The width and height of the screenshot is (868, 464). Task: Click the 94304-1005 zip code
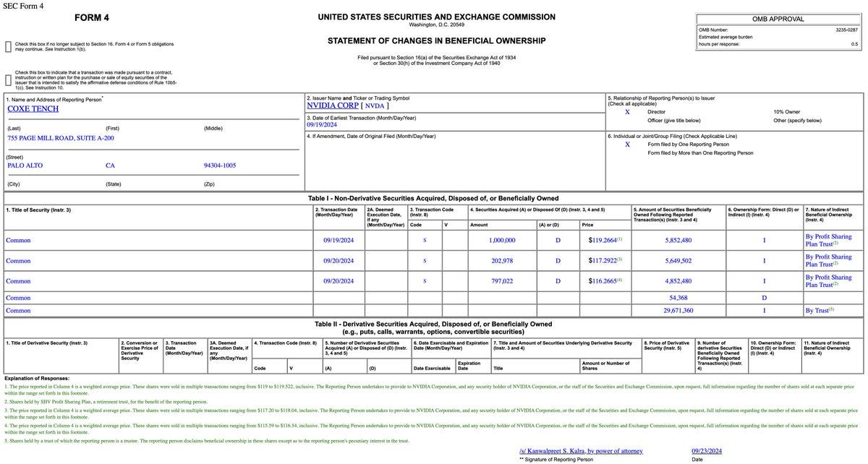coord(220,166)
